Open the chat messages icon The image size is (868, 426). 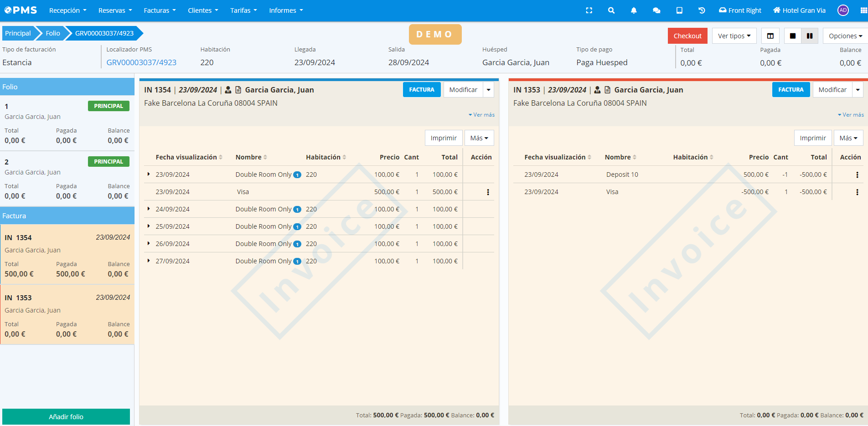click(656, 10)
